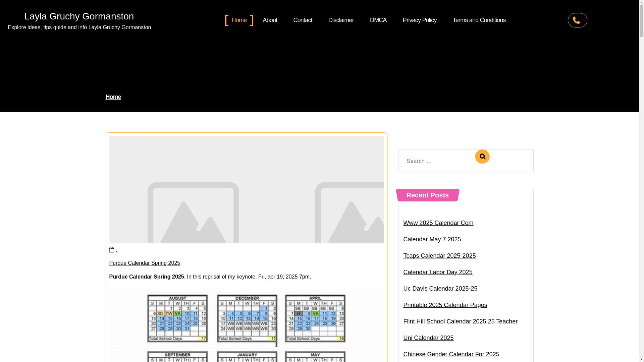
Task: Click the school calendar image in the post
Action: click(247, 325)
